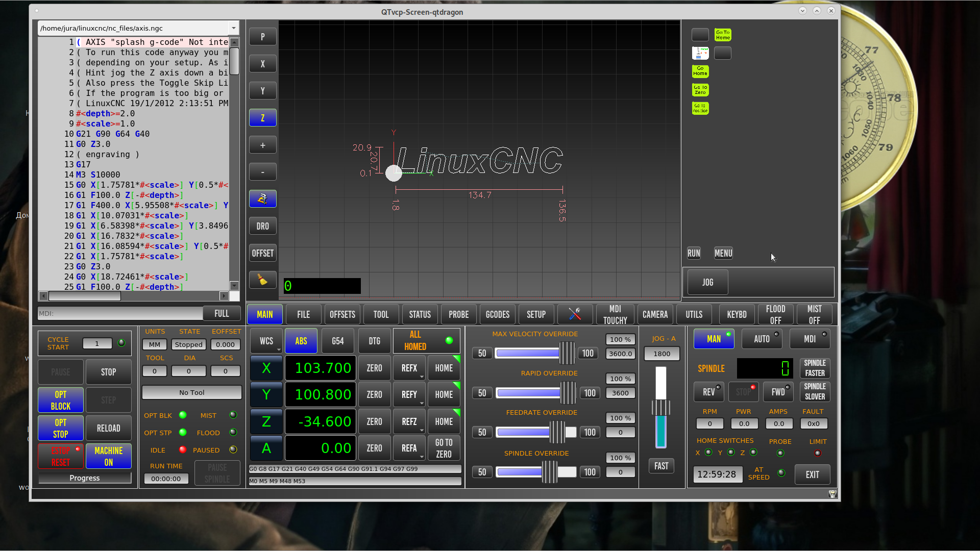
Task: Click the green Go To Position macro
Action: pos(700,108)
